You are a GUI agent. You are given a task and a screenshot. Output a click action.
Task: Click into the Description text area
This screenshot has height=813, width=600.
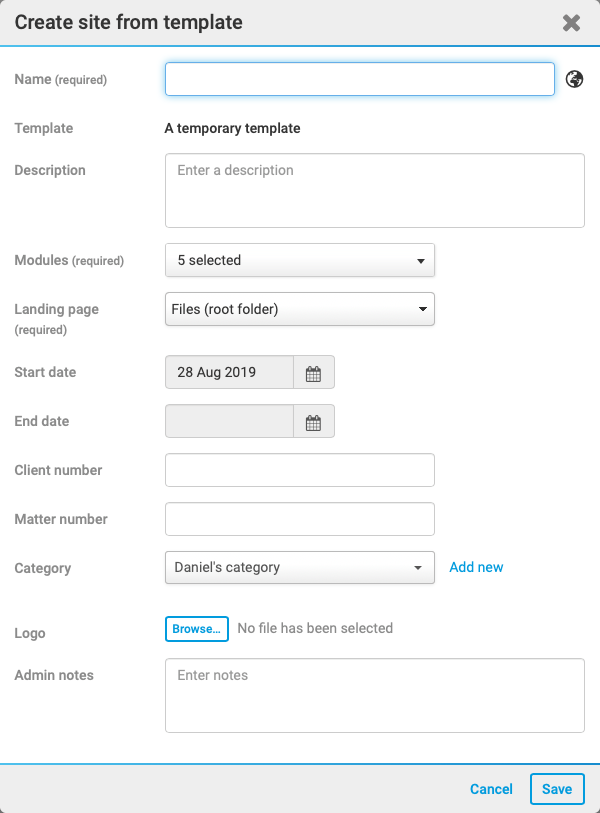375,190
